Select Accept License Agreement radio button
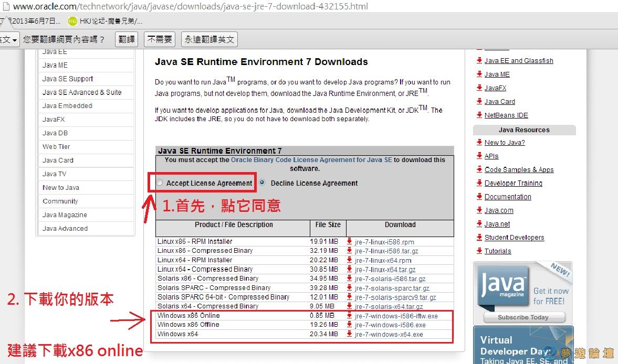This screenshot has height=364, width=618. pos(160,183)
